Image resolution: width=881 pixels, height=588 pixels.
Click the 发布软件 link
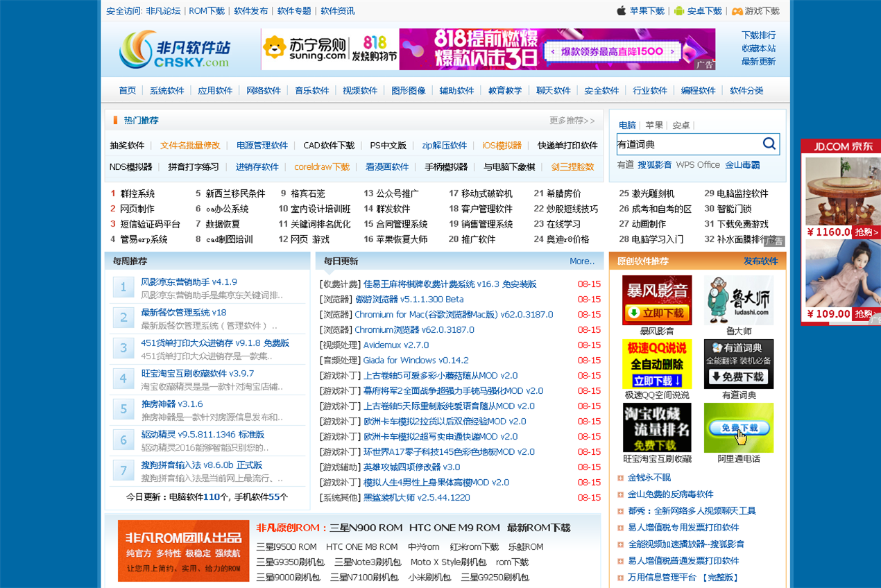pyautogui.click(x=761, y=261)
